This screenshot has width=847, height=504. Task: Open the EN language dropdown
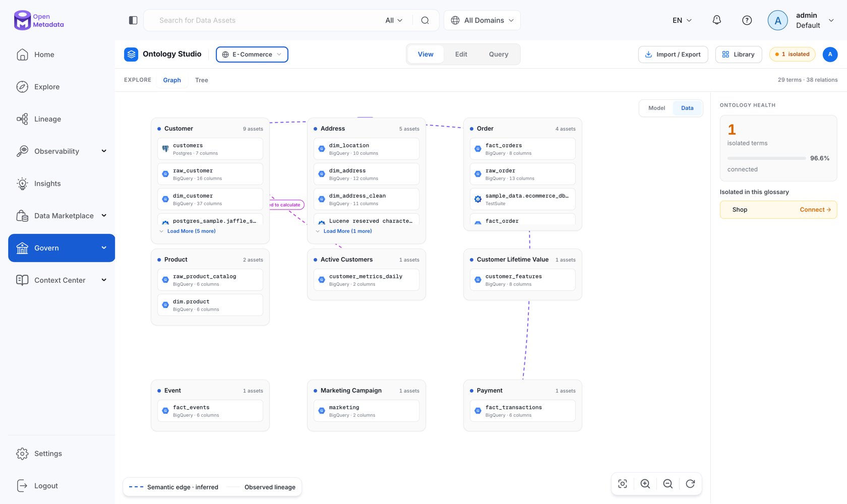point(682,20)
